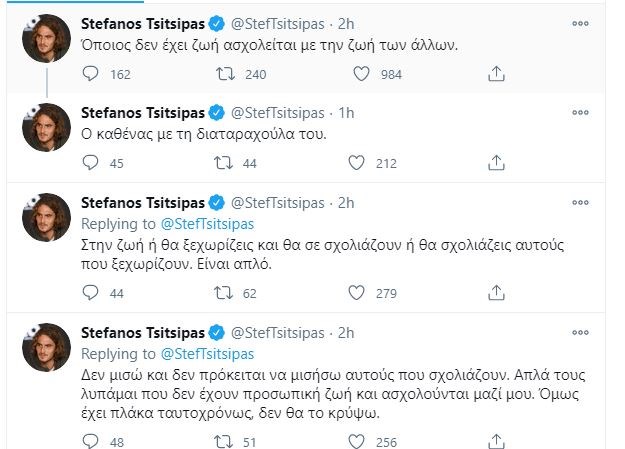The image size is (625, 449).
Task: Like the tweet with 984 likes
Action: pos(363,73)
